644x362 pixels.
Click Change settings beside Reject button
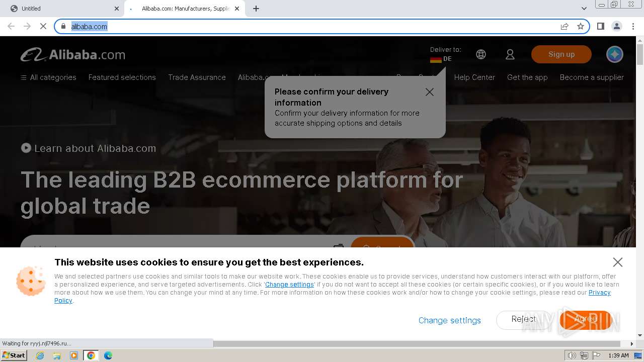450,320
